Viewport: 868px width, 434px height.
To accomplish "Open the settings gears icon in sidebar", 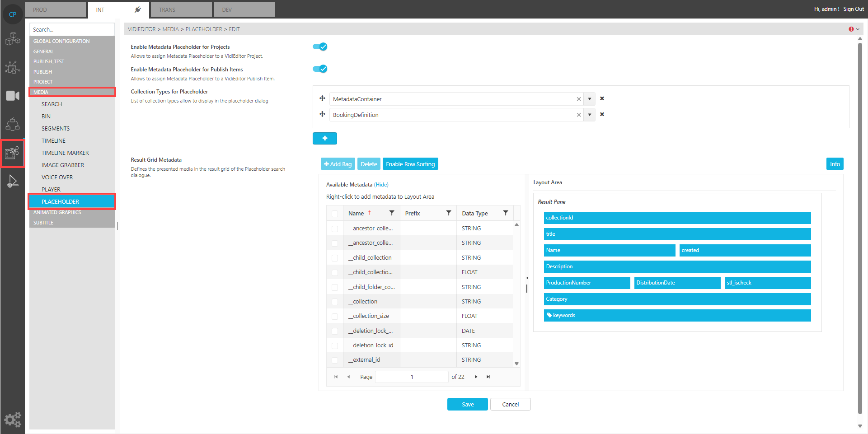I will pyautogui.click(x=13, y=420).
